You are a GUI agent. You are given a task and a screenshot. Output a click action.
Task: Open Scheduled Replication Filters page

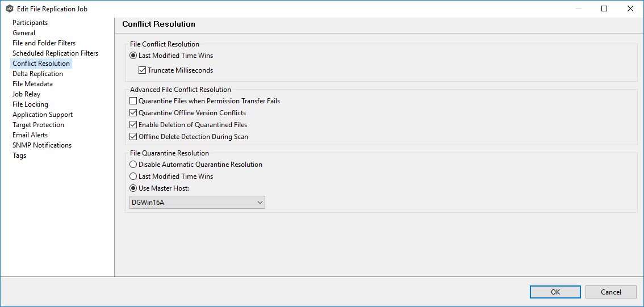click(55, 53)
